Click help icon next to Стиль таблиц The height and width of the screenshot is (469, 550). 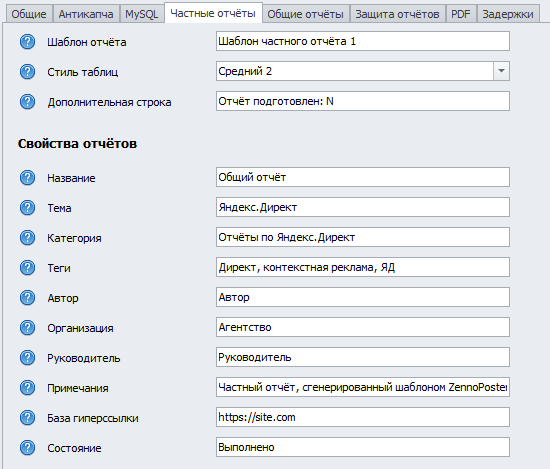pyautogui.click(x=27, y=72)
